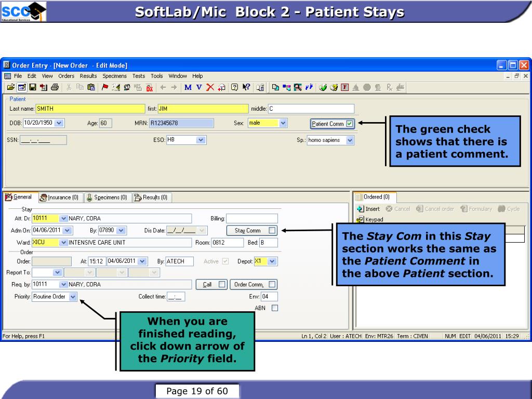
Task: Open the Orders menu
Action: coord(66,76)
